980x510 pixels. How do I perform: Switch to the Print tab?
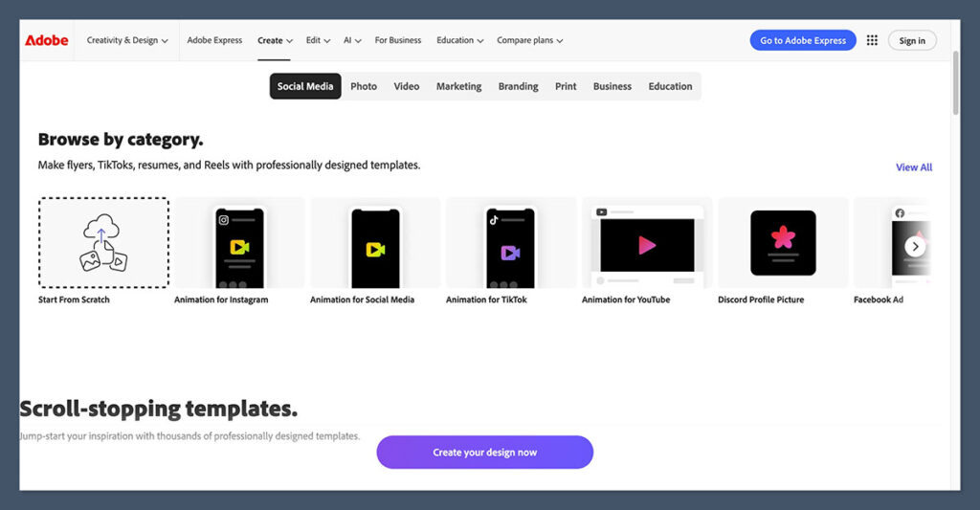point(566,86)
